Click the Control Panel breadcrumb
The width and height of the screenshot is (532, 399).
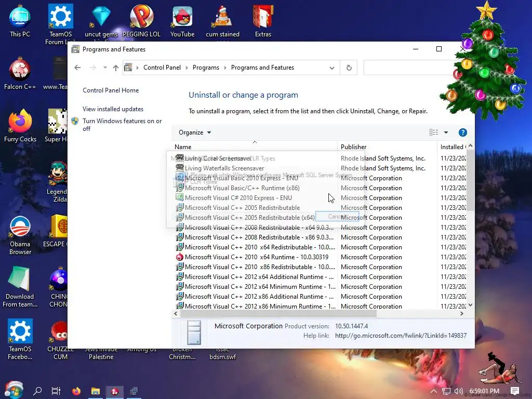(162, 68)
